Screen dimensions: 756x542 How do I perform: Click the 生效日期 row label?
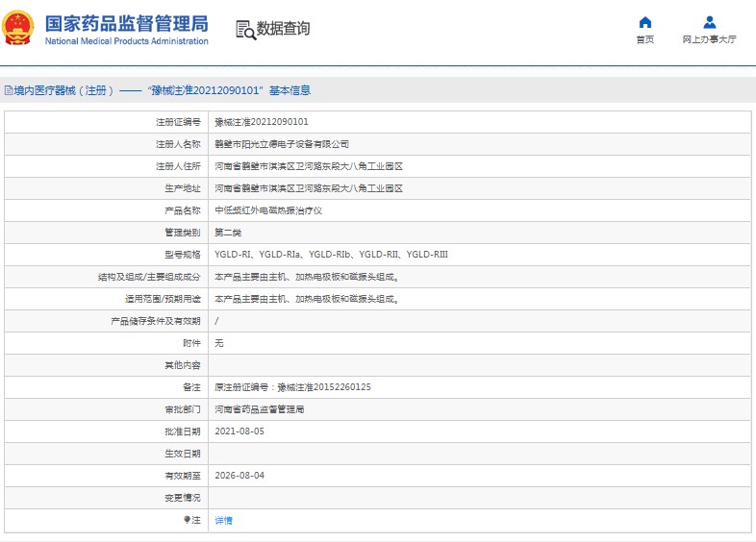[x=182, y=454]
